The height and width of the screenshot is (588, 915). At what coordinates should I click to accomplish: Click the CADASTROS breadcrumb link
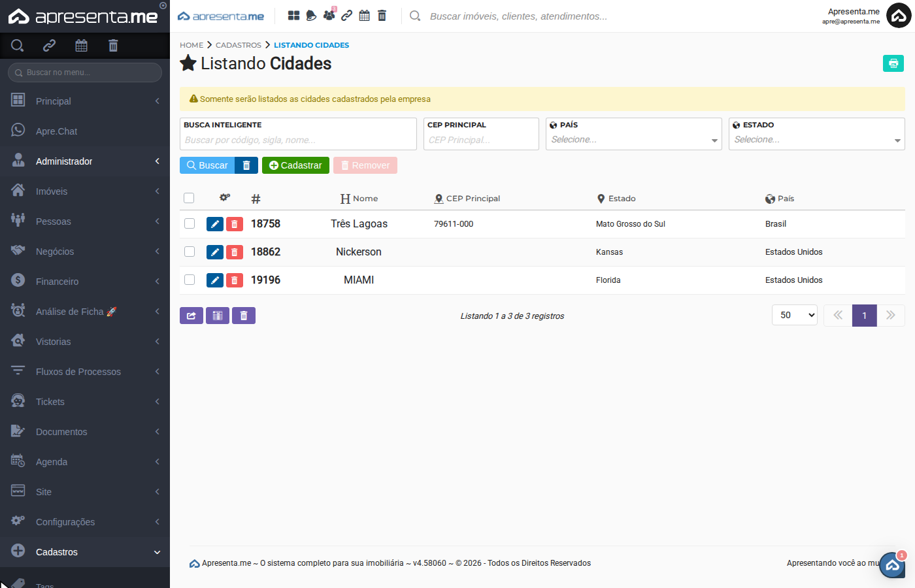238,45
